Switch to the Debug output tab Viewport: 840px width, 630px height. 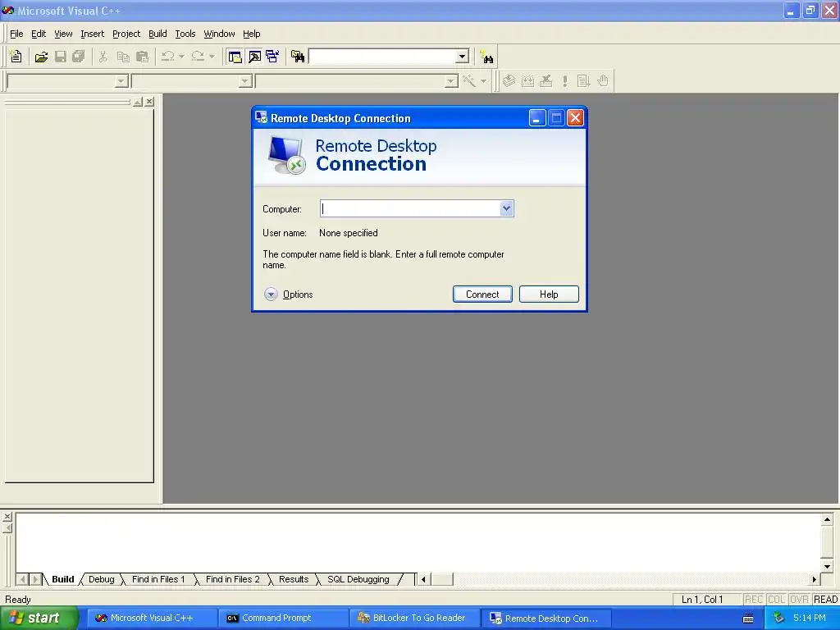point(101,579)
